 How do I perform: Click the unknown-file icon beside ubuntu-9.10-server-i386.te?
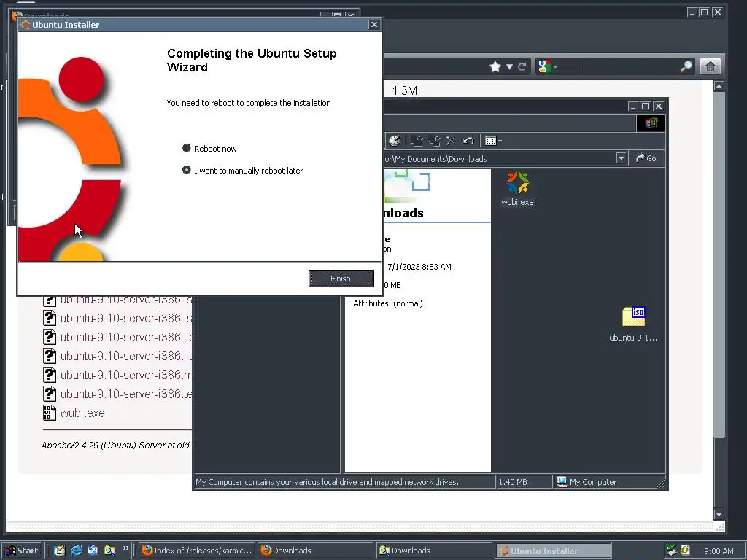pyautogui.click(x=50, y=393)
